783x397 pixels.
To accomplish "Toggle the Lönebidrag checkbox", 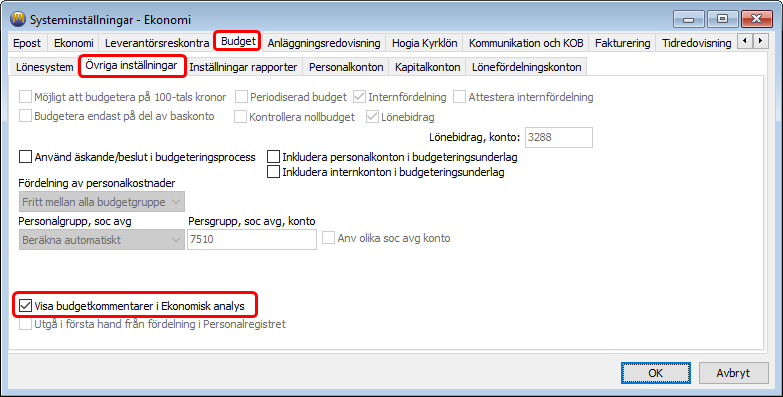I will (373, 117).
